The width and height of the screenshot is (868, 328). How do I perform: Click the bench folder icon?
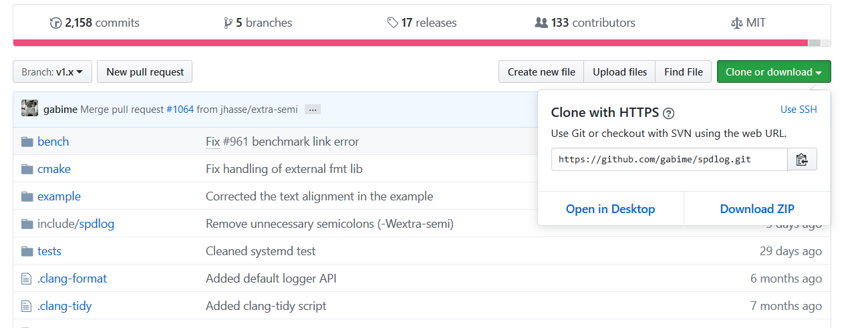(x=27, y=142)
